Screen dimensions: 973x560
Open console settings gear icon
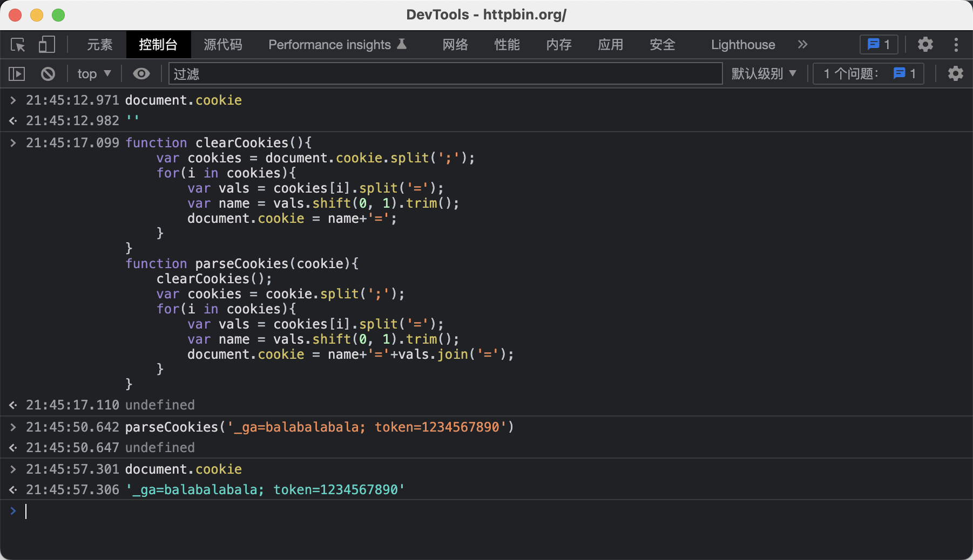click(956, 74)
